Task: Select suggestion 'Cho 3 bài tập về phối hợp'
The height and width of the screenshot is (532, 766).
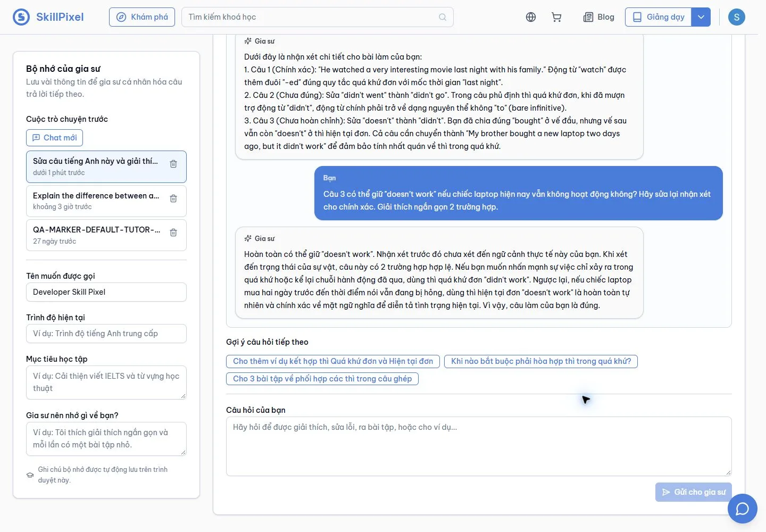Action: [x=322, y=379]
